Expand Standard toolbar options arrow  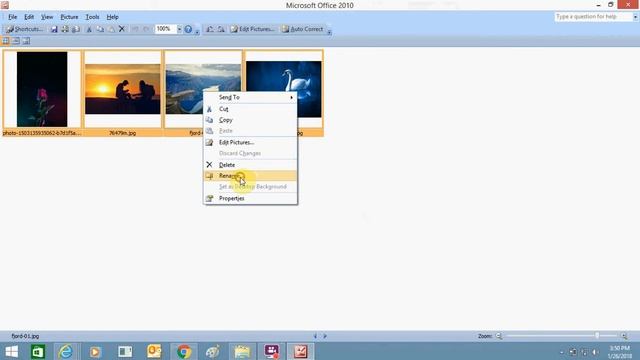tap(197, 31)
